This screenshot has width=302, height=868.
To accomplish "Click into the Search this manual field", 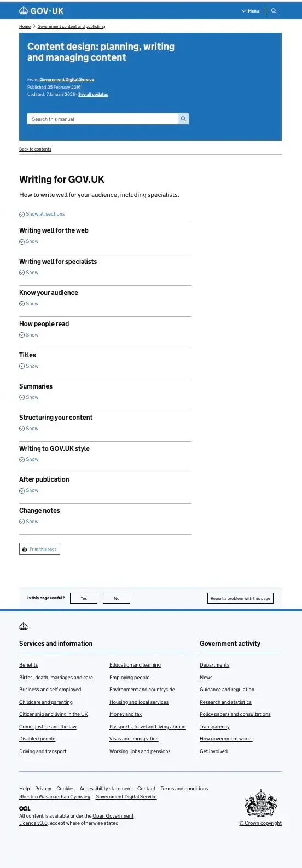I will tap(102, 119).
